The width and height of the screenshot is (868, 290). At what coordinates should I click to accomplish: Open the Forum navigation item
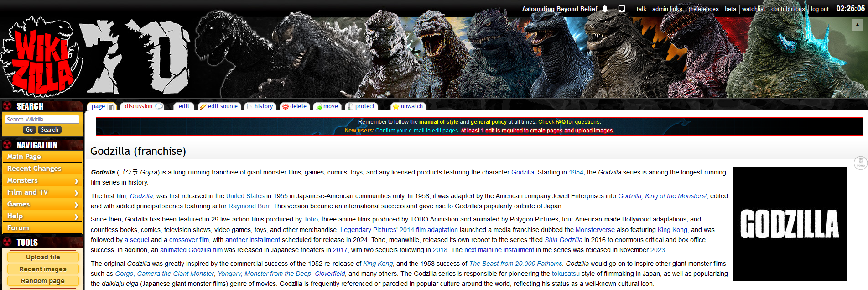(x=42, y=228)
